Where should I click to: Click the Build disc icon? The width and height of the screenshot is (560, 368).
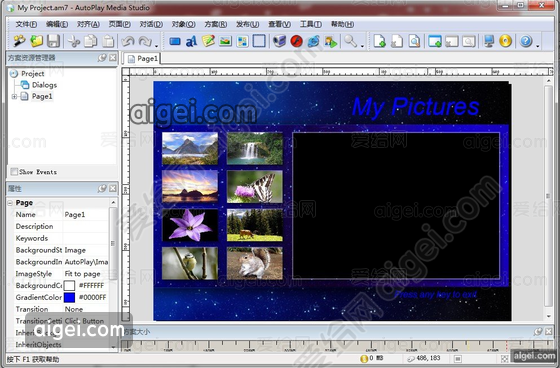[505, 41]
